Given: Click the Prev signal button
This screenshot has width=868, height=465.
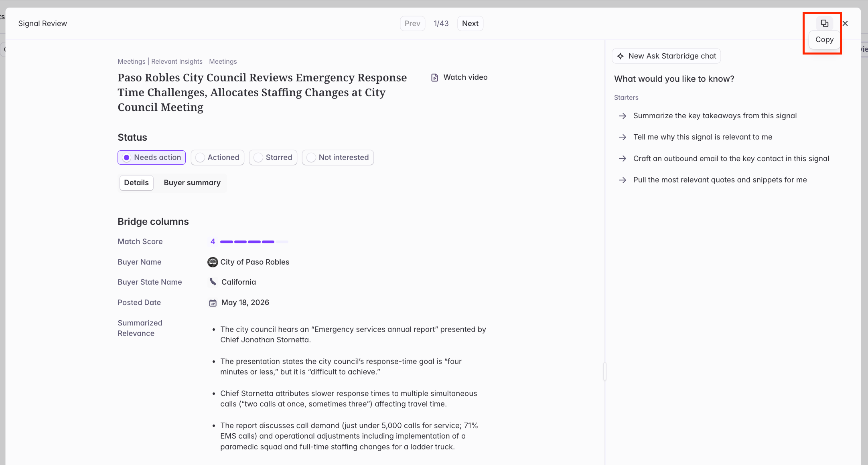Looking at the screenshot, I should click(x=412, y=23).
